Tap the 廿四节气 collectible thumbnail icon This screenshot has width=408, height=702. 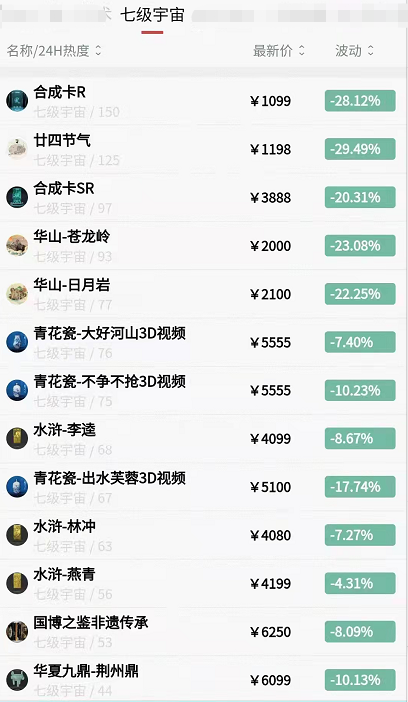[x=17, y=149]
